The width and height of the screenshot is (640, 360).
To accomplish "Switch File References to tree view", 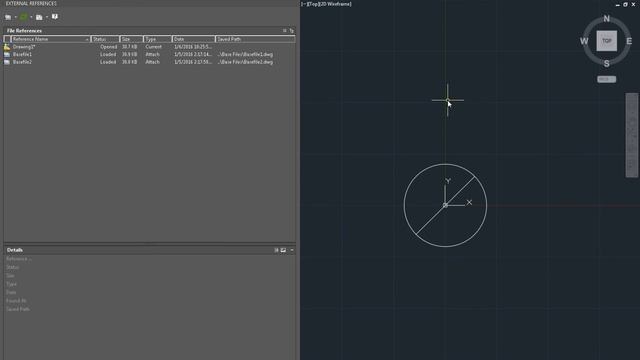I will coord(291,31).
